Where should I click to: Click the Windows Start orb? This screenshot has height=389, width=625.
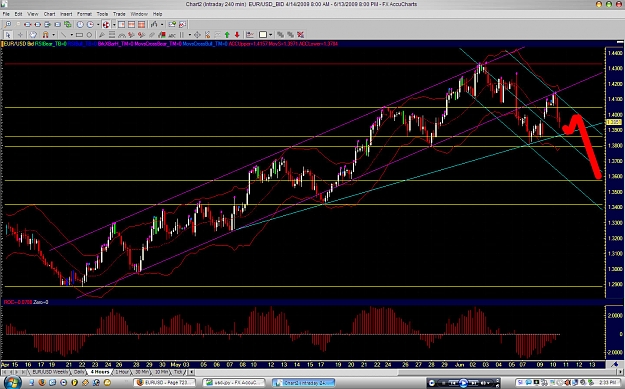pyautogui.click(x=13, y=383)
